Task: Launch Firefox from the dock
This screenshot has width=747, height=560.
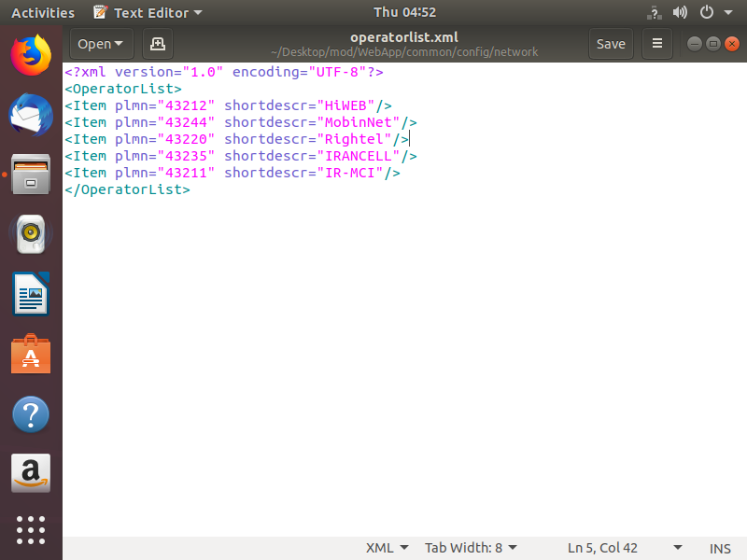Action: [x=31, y=55]
